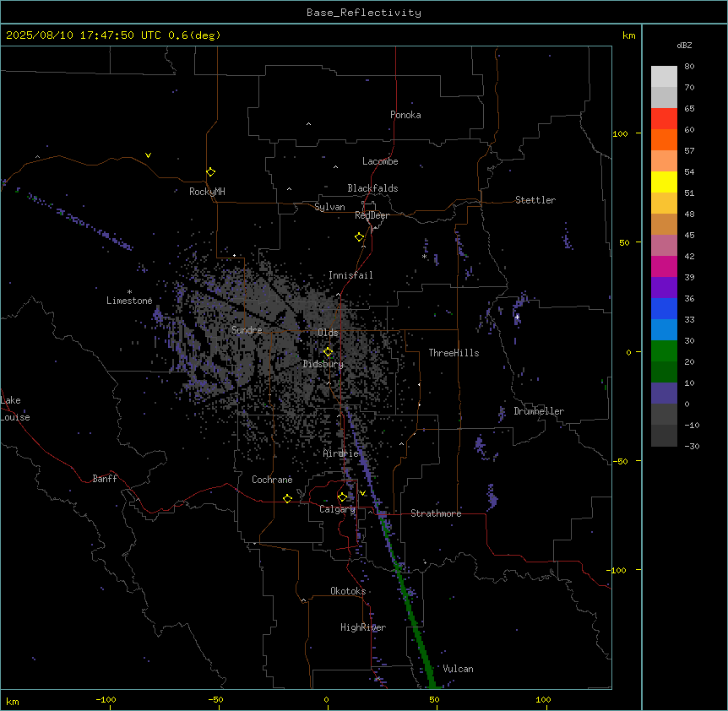Image resolution: width=728 pixels, height=711 pixels.
Task: Select the yellow diamond marker below Cochrane
Action: pos(287,498)
